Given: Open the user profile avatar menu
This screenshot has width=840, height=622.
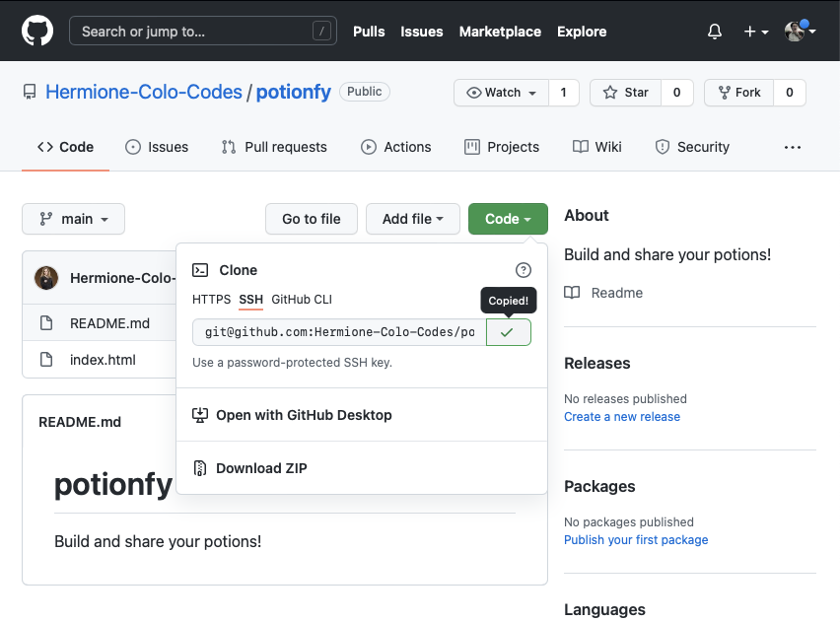Looking at the screenshot, I should click(x=800, y=32).
